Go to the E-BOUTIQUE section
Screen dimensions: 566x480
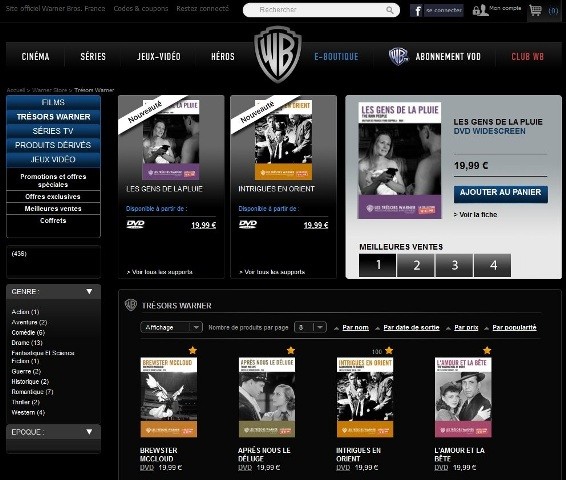[336, 57]
